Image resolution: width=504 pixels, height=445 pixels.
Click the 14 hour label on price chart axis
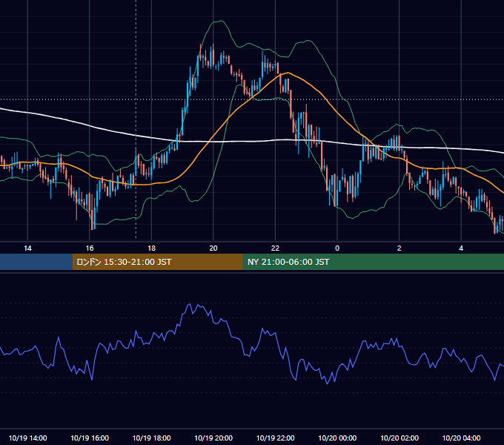pyautogui.click(x=27, y=248)
